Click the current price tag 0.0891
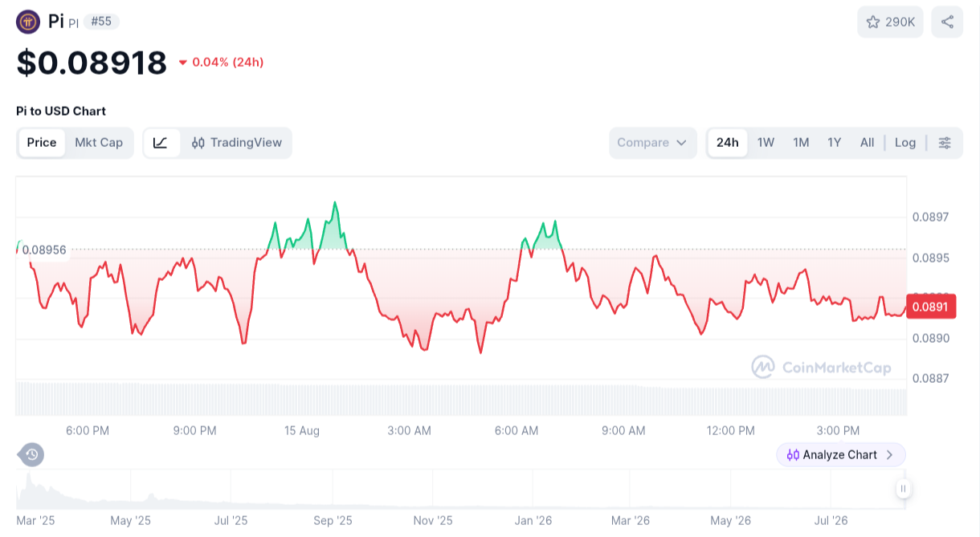 tap(931, 306)
